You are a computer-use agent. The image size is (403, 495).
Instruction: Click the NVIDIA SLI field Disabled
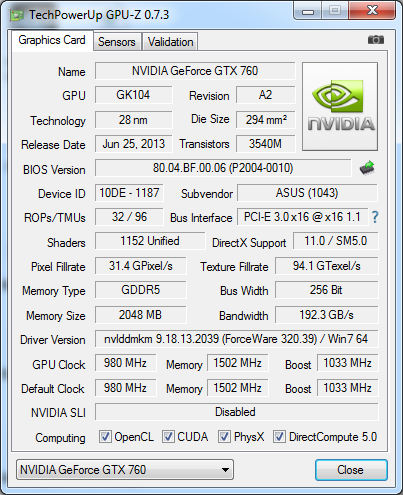236,412
